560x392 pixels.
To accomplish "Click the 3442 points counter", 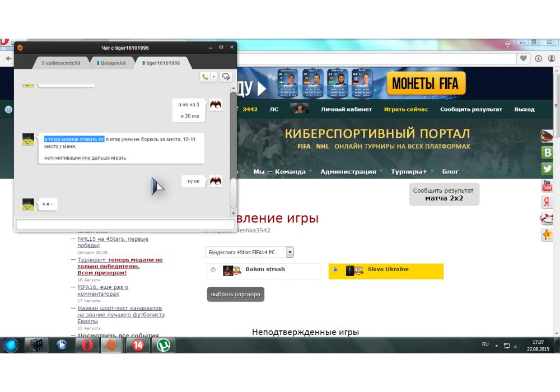I will coord(250,109).
